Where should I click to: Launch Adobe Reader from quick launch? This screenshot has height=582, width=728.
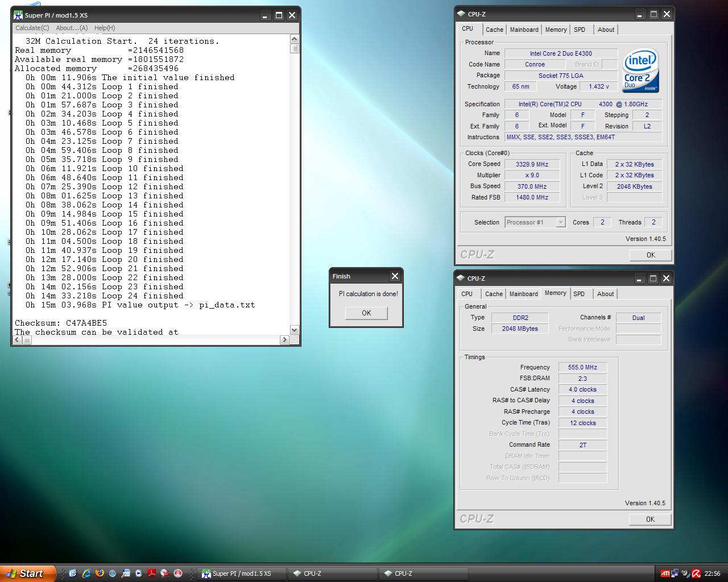point(152,573)
